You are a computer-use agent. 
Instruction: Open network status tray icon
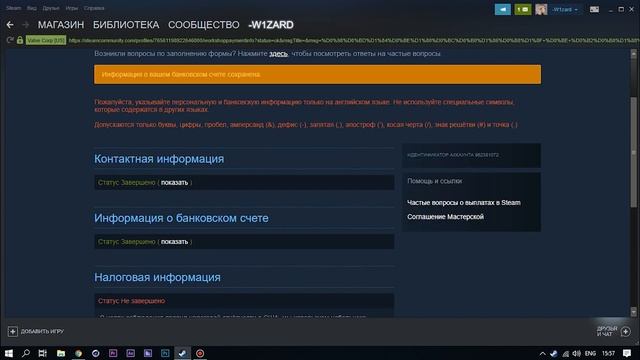(565, 353)
